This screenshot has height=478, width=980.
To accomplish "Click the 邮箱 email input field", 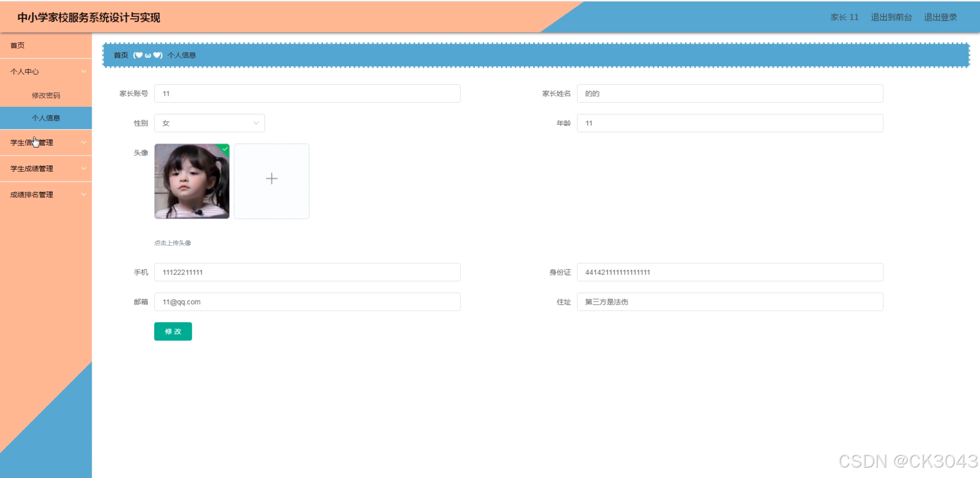I will tap(307, 301).
